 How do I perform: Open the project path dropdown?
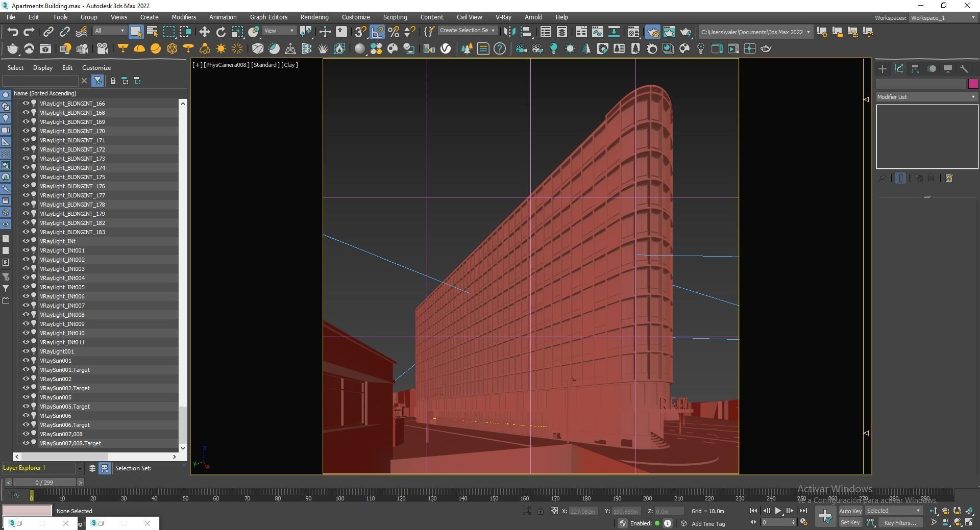755,32
